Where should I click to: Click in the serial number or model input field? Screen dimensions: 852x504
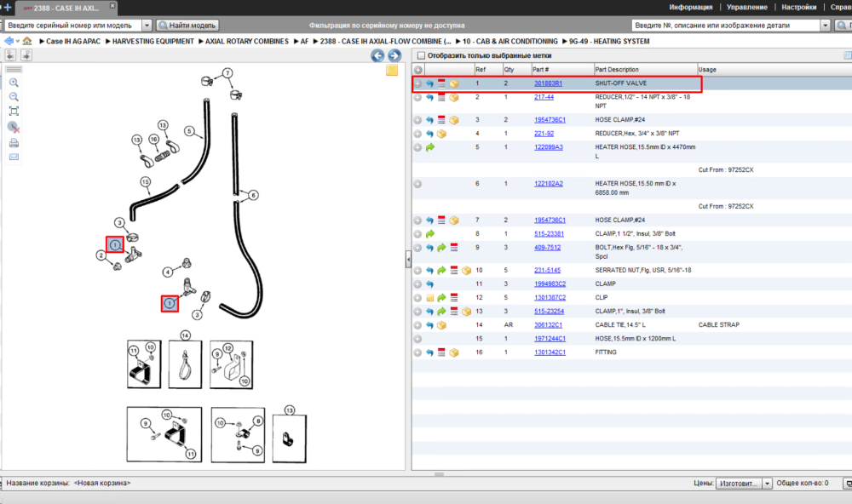[73, 26]
